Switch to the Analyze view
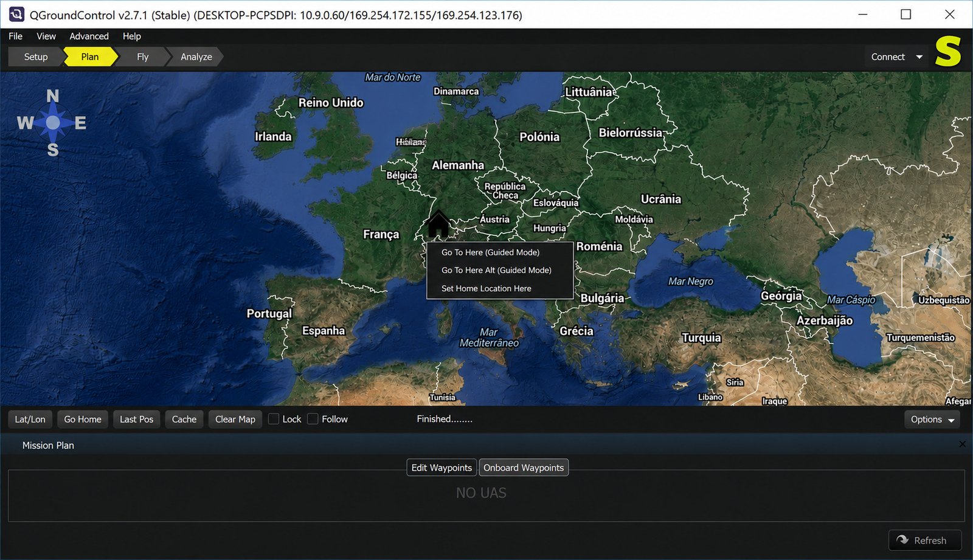Viewport: 973px width, 560px height. tap(196, 57)
